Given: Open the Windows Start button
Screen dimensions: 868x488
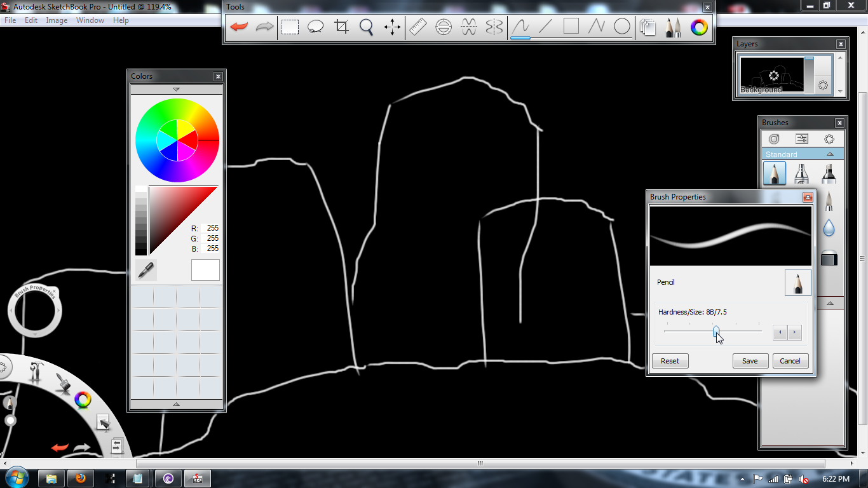Looking at the screenshot, I should [16, 478].
